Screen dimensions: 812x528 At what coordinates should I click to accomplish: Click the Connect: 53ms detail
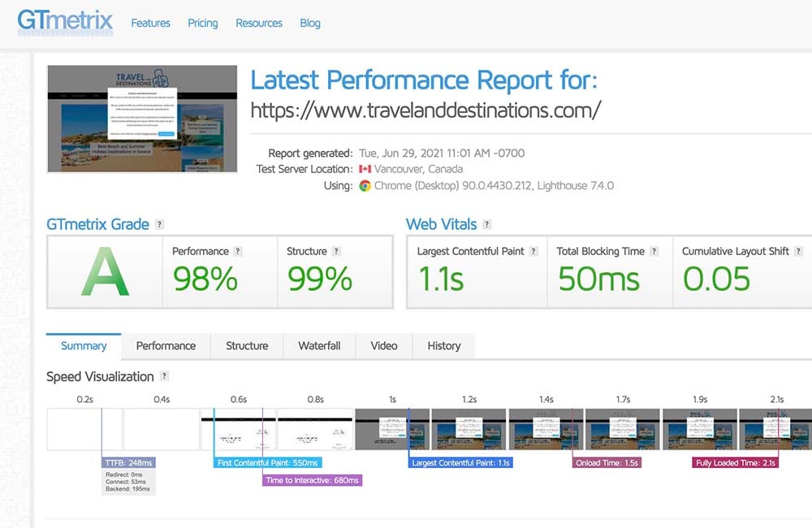[125, 482]
